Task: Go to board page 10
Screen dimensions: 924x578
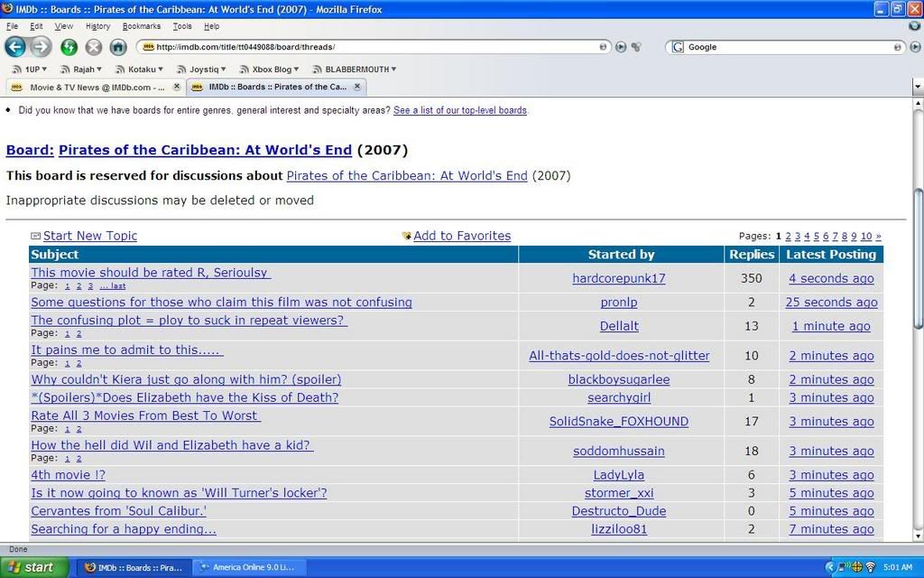Action: pyautogui.click(x=865, y=236)
